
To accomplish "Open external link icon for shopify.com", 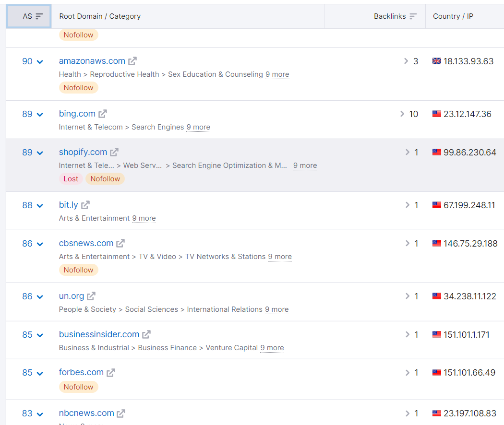I will 114,152.
